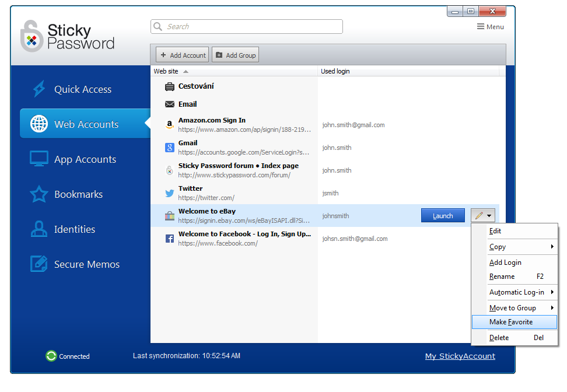Open the My StickyAccount link

tap(460, 356)
